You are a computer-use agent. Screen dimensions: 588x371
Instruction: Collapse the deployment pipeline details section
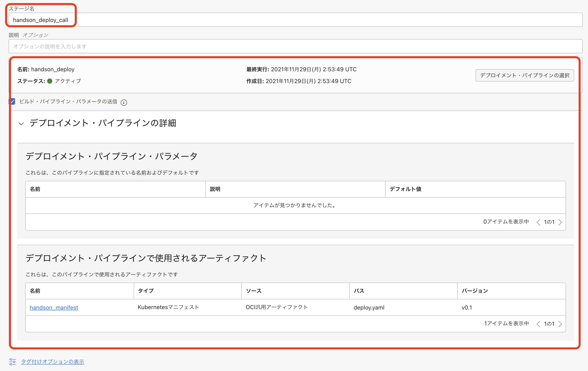pyautogui.click(x=21, y=124)
